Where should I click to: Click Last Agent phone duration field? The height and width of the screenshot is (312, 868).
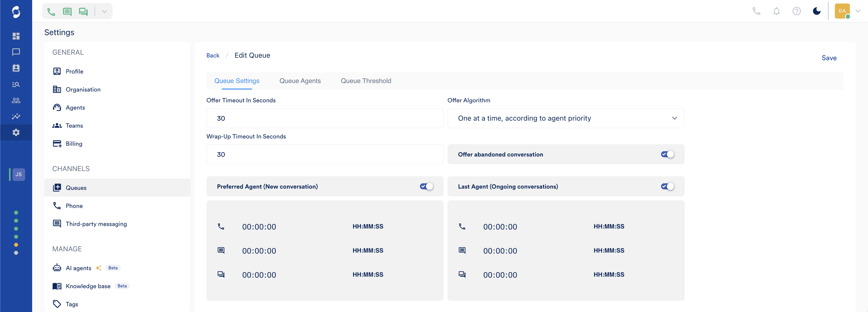click(500, 227)
